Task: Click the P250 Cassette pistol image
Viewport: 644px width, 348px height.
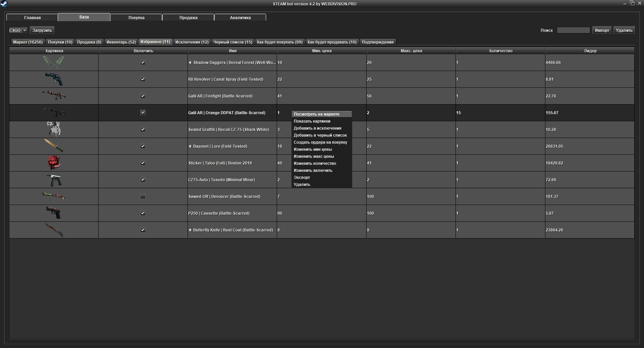Action: pos(54,213)
